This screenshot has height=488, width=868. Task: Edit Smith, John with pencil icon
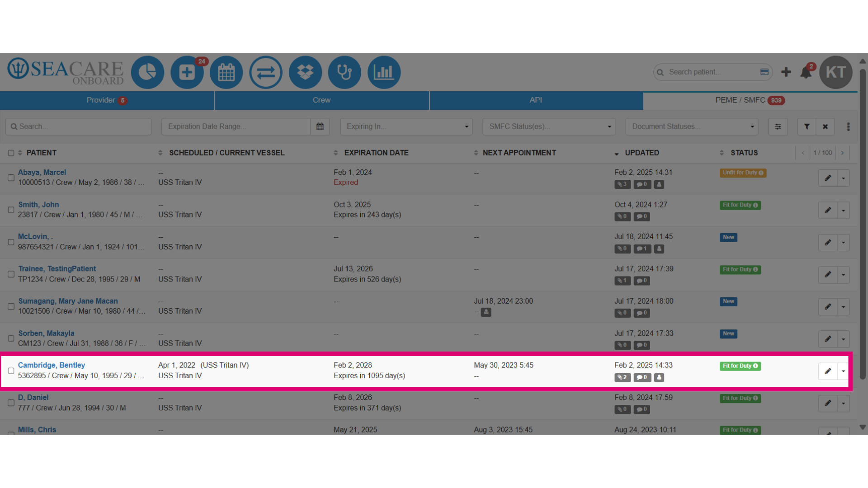(x=828, y=210)
